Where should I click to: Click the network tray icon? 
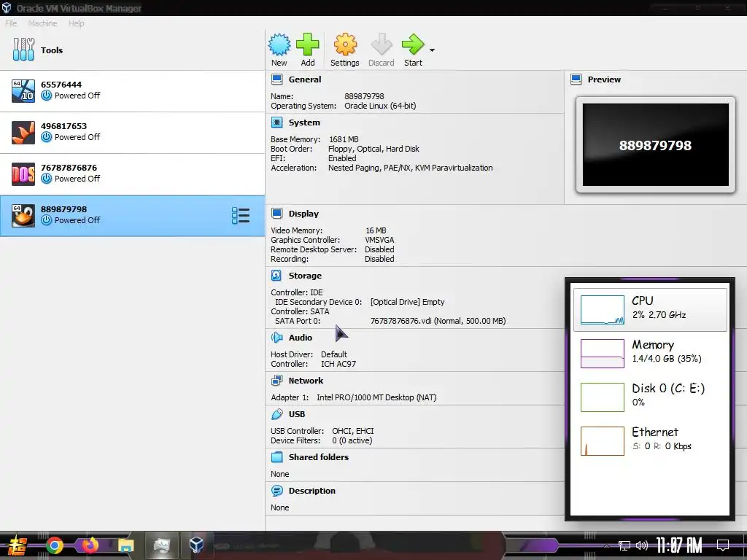click(x=624, y=545)
